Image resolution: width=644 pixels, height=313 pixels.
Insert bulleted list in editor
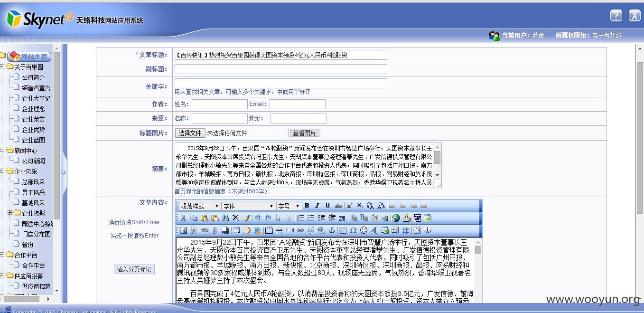pyautogui.click(x=311, y=218)
